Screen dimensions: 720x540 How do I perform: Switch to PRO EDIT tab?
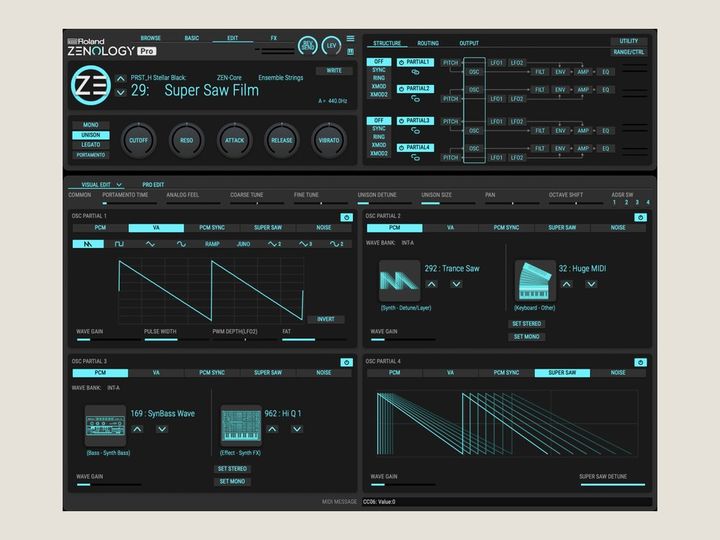coord(153,185)
